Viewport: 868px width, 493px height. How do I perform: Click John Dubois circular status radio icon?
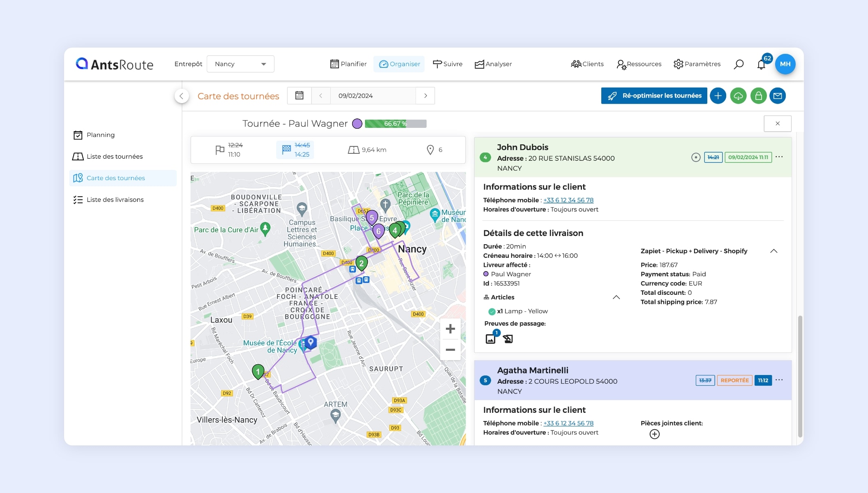point(695,157)
